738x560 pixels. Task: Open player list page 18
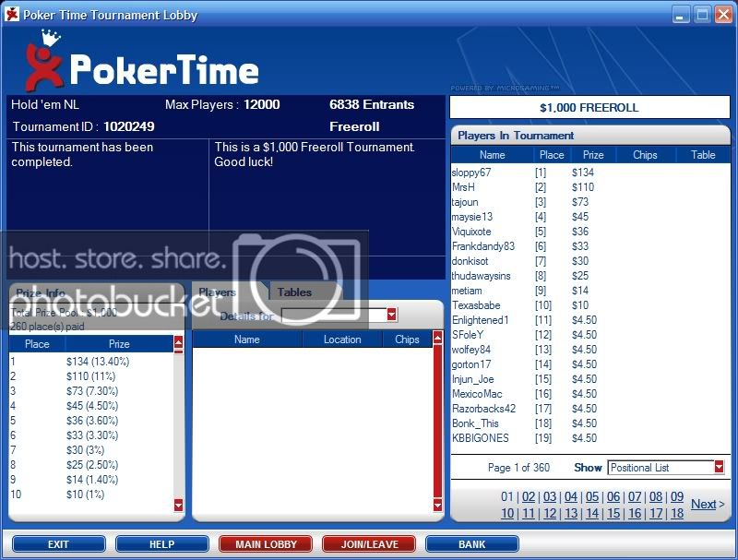677,514
